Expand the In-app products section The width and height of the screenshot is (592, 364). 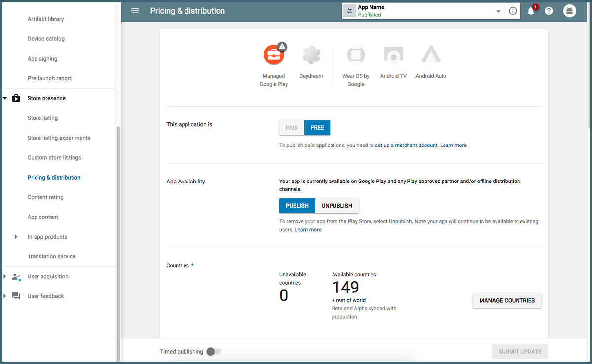pos(16,237)
